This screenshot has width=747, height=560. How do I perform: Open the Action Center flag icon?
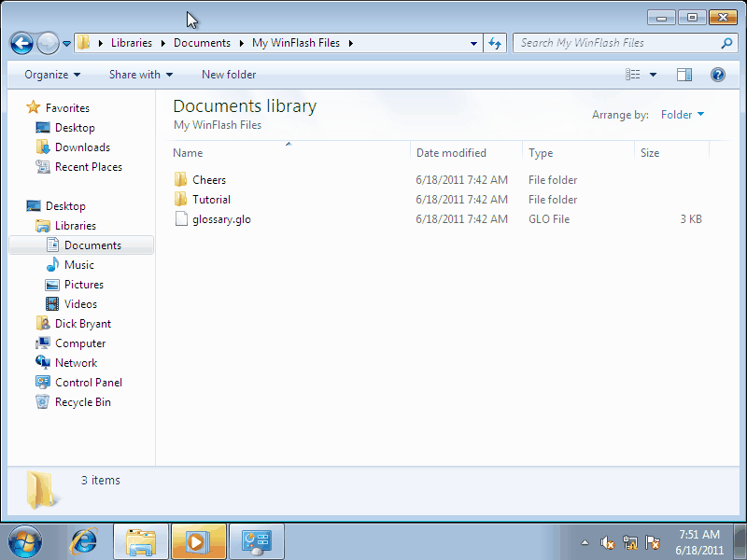(x=652, y=542)
